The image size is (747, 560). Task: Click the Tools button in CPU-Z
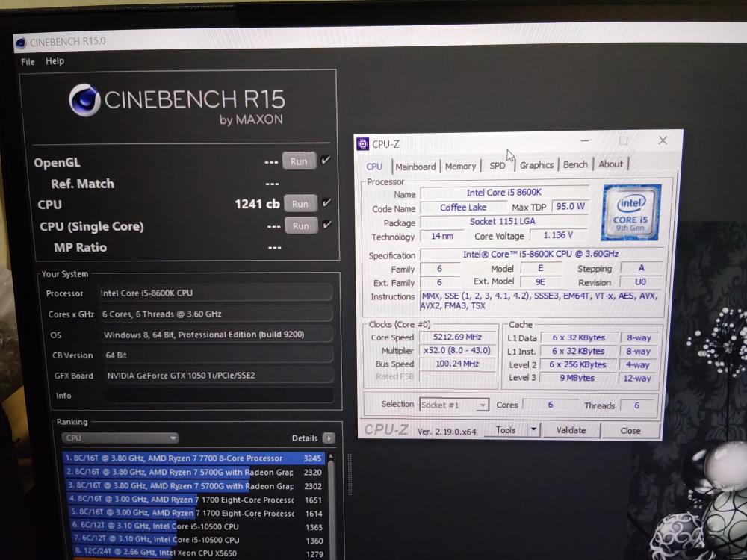506,431
